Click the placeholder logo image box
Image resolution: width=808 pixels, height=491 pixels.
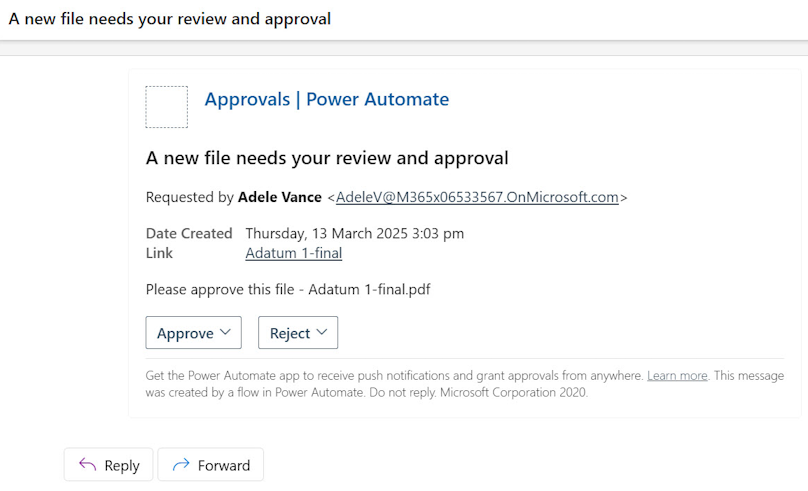point(166,107)
